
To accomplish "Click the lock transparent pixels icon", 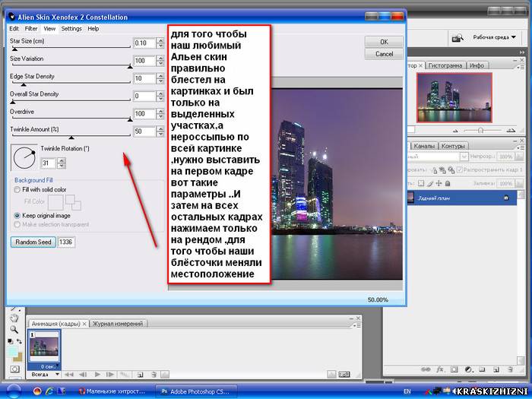I will coord(421,184).
